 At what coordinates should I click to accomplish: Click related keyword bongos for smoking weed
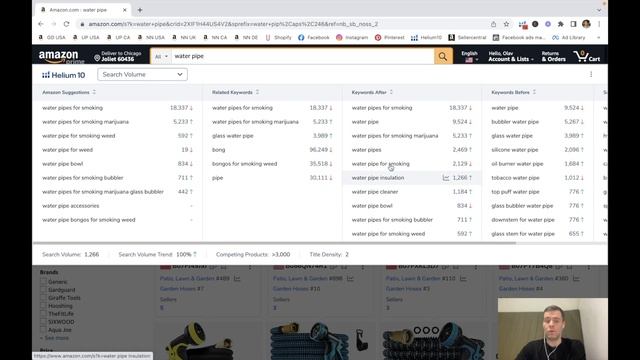[x=244, y=164]
